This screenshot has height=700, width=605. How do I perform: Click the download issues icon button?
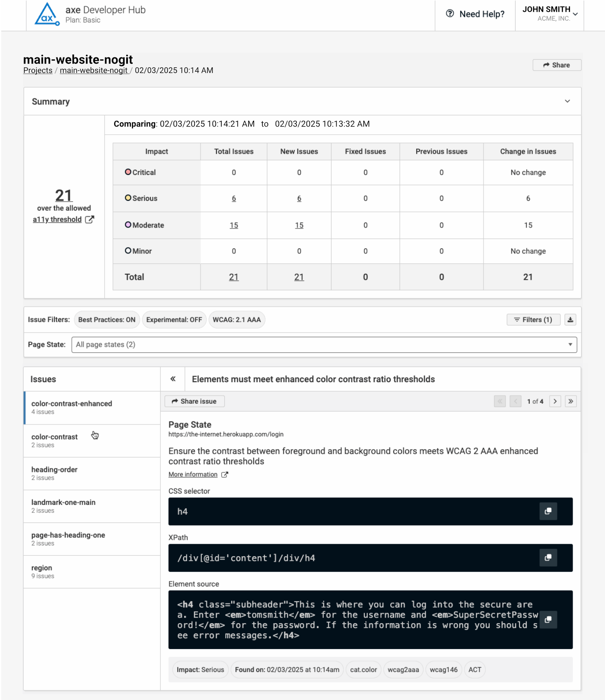click(x=570, y=320)
